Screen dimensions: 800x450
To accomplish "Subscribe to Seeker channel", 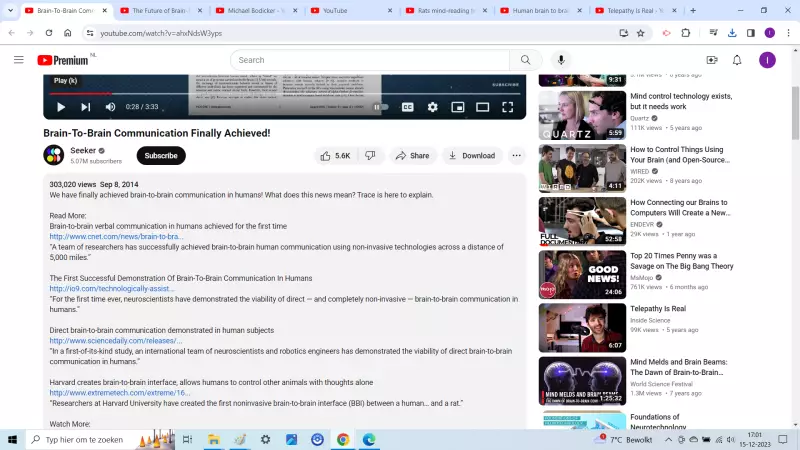I will [161, 156].
